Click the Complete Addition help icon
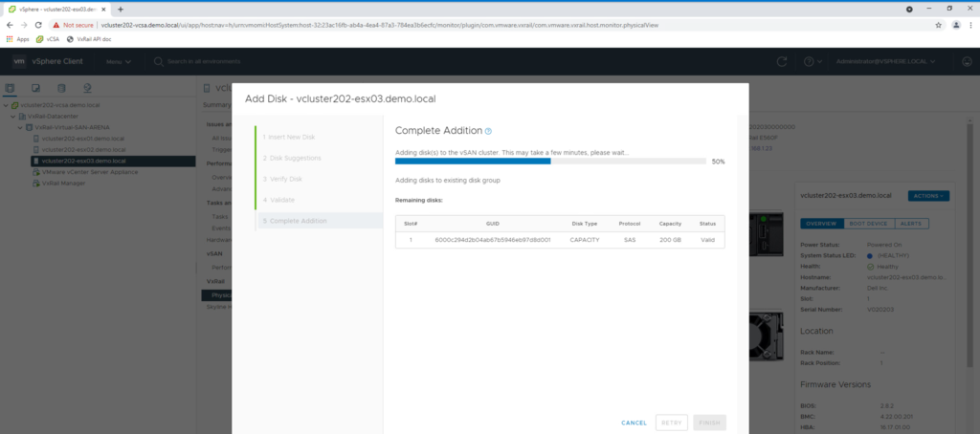 tap(488, 131)
